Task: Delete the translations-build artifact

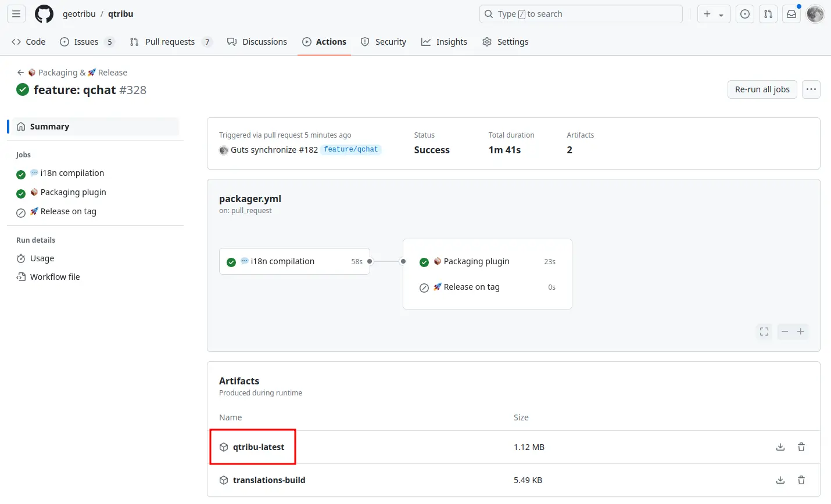Action: tap(801, 480)
